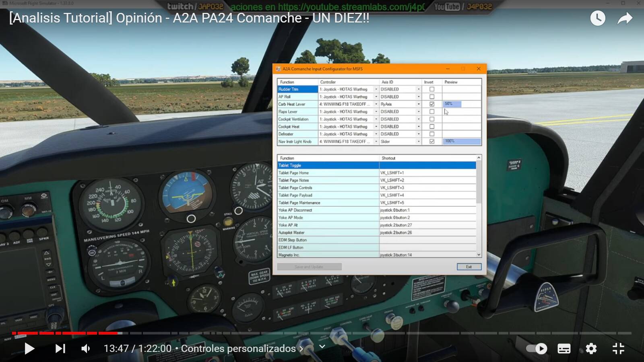Click the Nav Instr Light Knob 100% preview bar
The image size is (644, 362).
tap(462, 142)
